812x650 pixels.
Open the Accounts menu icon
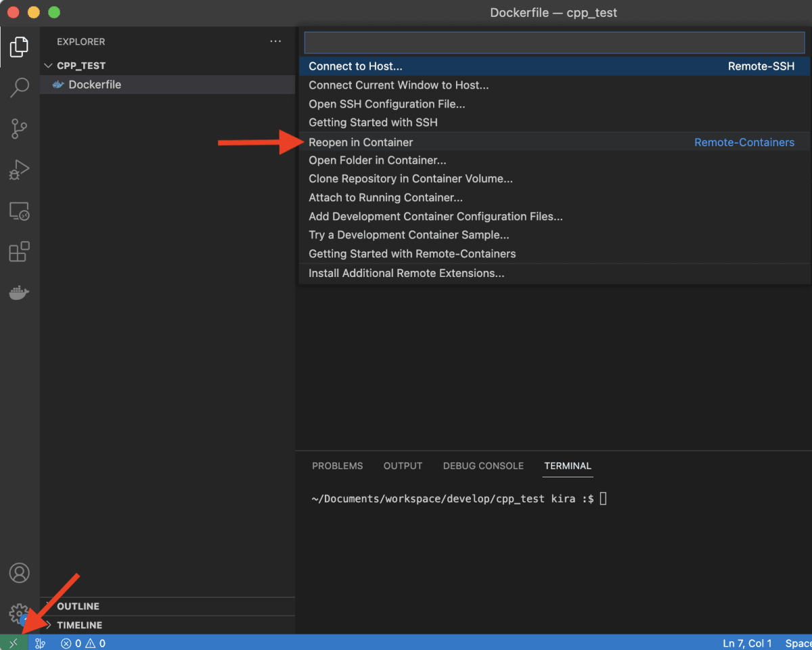tap(19, 573)
